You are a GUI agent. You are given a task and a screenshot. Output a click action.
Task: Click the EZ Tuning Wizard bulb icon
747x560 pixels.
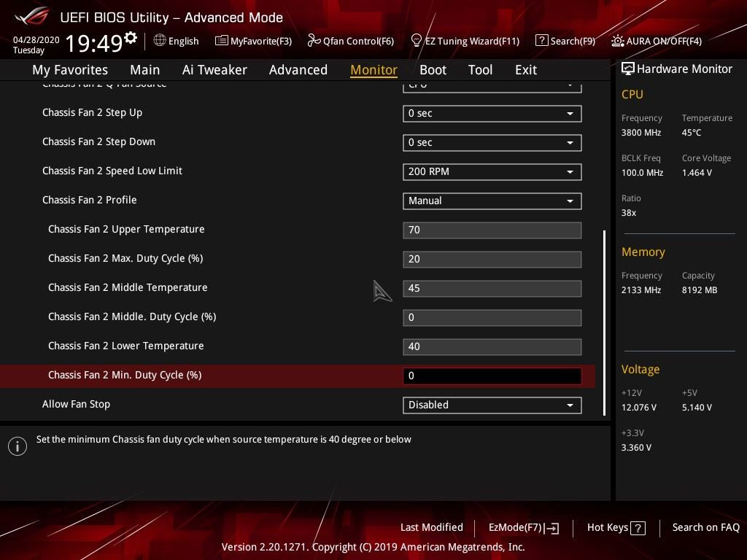click(x=416, y=41)
